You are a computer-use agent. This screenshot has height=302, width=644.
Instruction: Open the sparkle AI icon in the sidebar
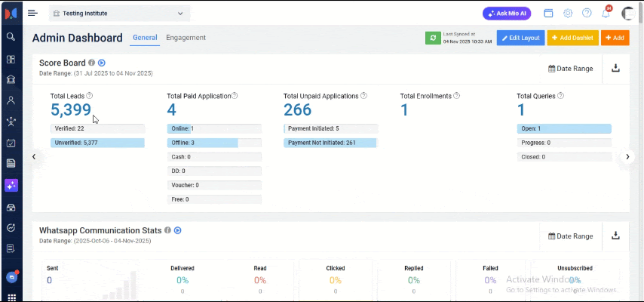coord(11,185)
